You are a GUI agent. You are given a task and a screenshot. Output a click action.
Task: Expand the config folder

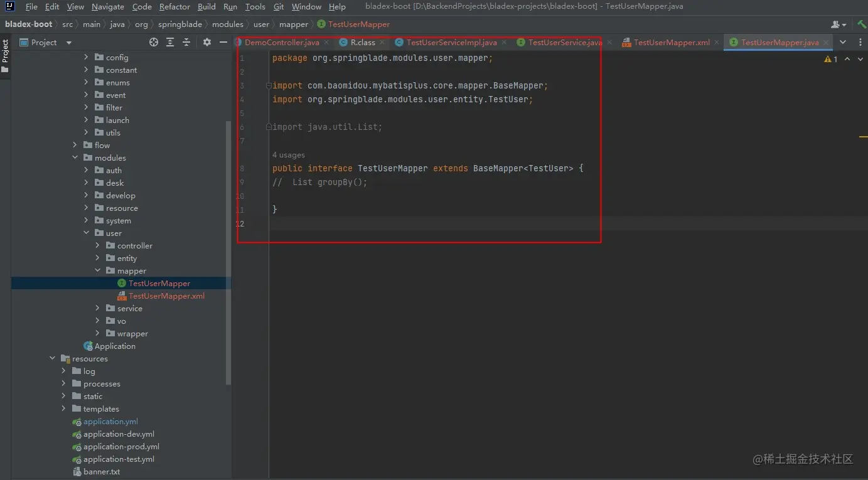point(87,57)
